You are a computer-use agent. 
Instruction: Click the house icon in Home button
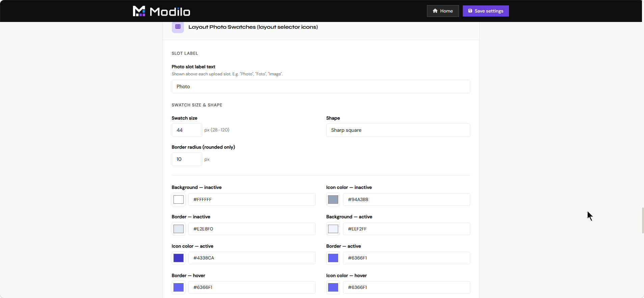pyautogui.click(x=435, y=11)
